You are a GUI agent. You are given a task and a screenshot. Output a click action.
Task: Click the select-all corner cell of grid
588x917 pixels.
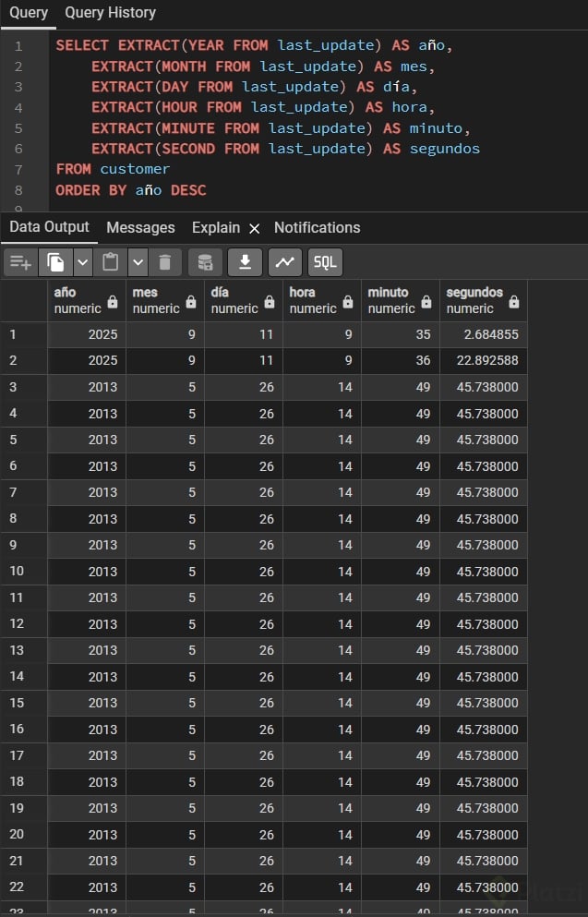[x=23, y=301]
